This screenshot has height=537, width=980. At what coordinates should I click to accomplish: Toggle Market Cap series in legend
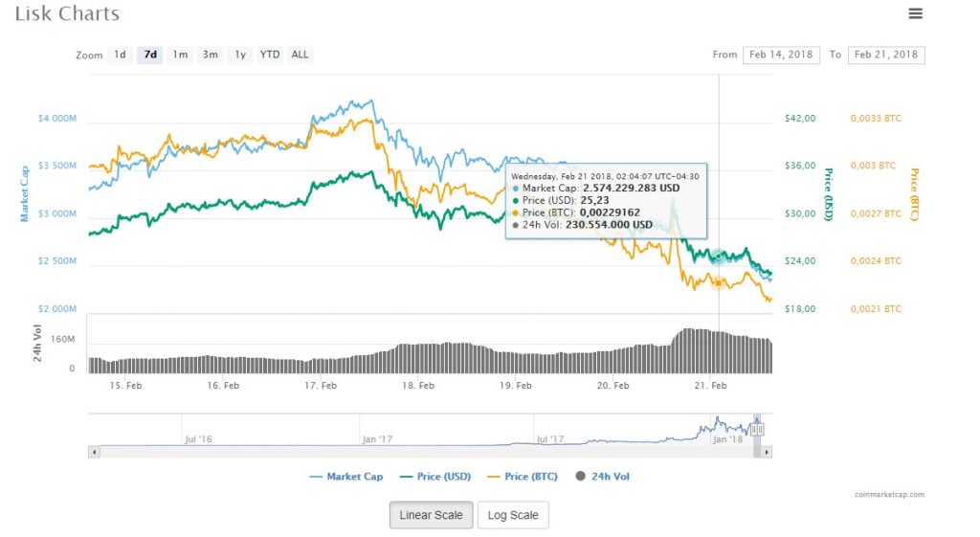pyautogui.click(x=346, y=477)
